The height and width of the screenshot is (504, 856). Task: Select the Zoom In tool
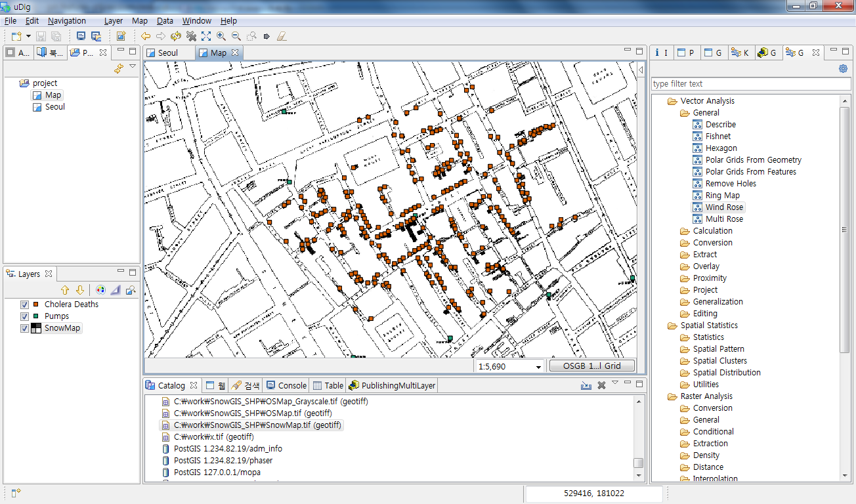pyautogui.click(x=220, y=36)
